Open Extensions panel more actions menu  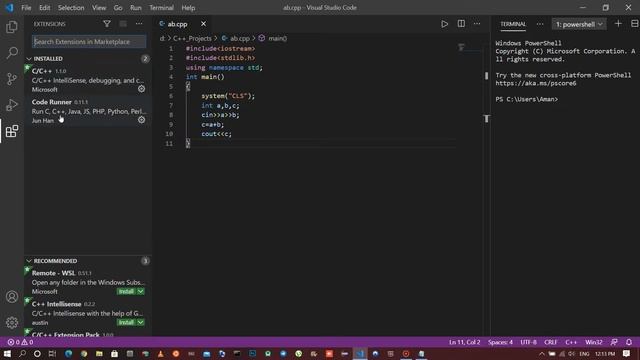click(139, 24)
